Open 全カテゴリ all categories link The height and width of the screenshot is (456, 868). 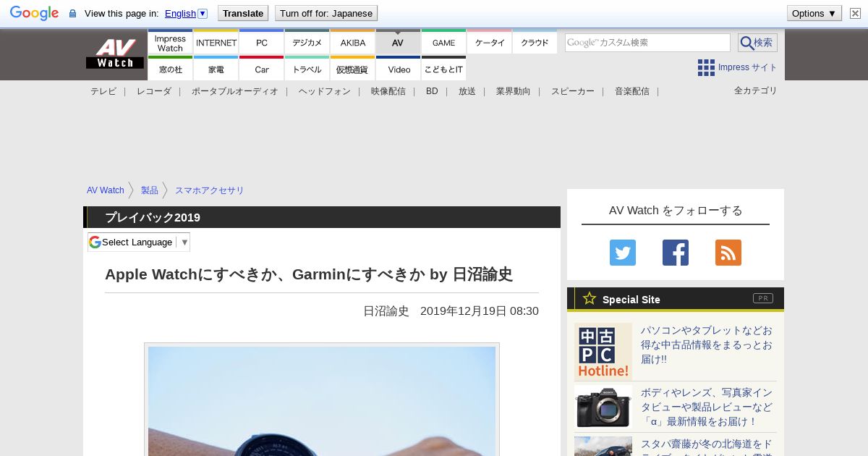(756, 90)
